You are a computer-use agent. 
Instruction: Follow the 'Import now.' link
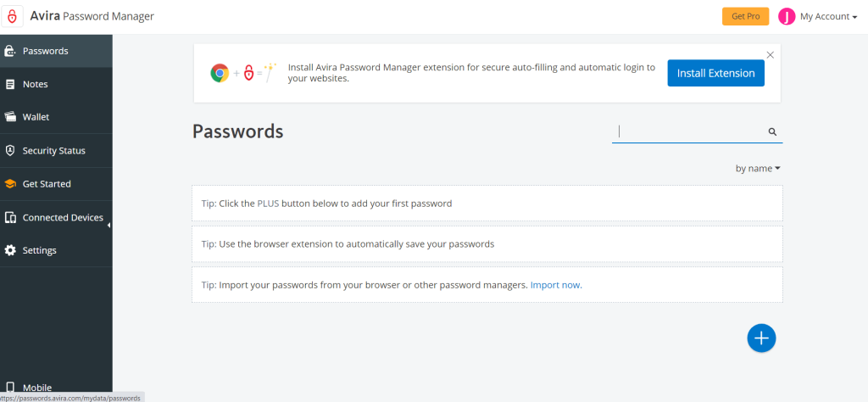556,285
